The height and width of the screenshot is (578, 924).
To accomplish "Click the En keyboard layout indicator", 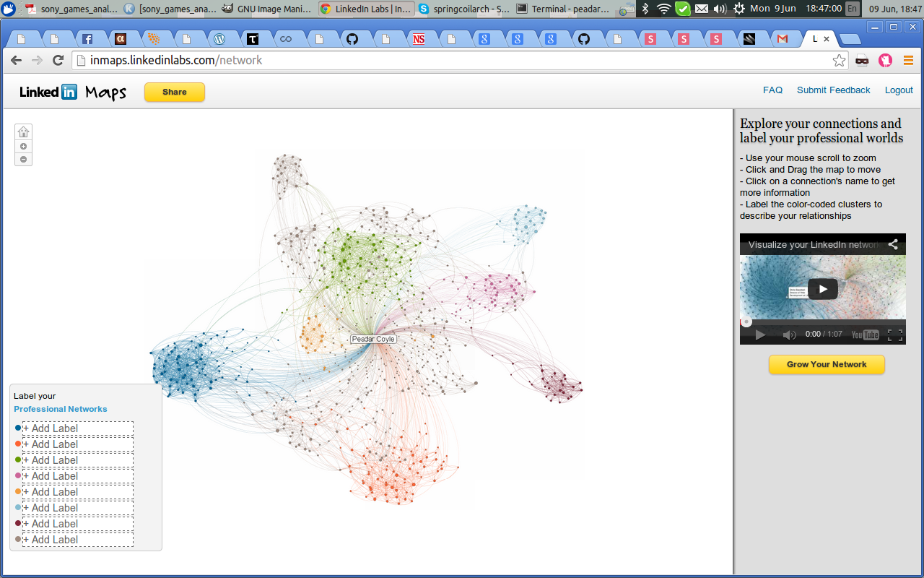I will click(x=853, y=9).
